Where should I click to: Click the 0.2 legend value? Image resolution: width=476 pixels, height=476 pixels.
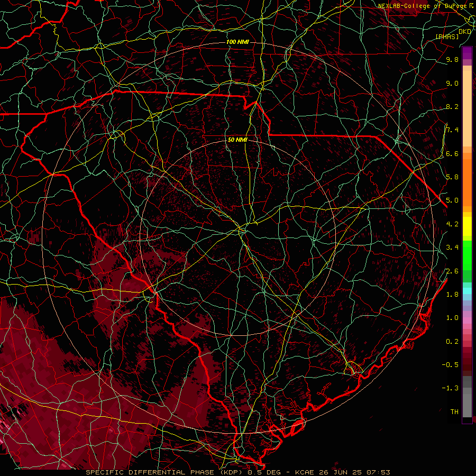(x=452, y=342)
